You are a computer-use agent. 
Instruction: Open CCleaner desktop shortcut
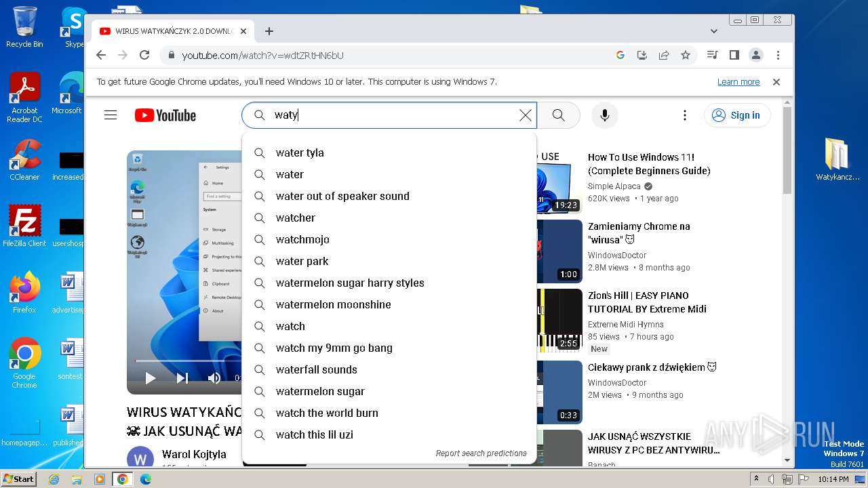pos(24,160)
